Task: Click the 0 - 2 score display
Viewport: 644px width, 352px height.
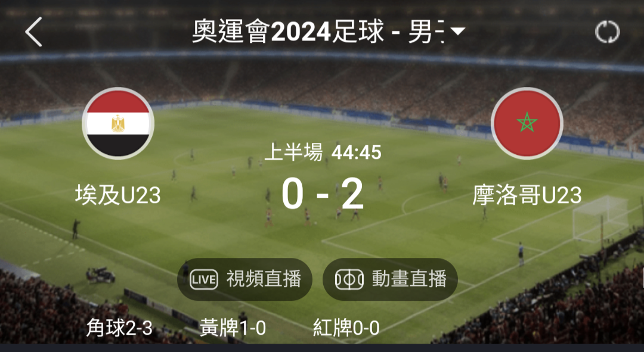Action: [323, 194]
